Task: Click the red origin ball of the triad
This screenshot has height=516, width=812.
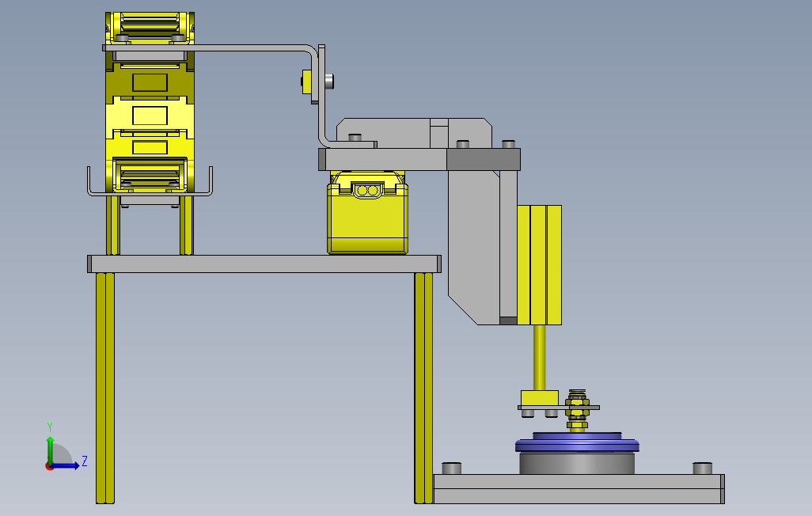Action: (x=49, y=466)
